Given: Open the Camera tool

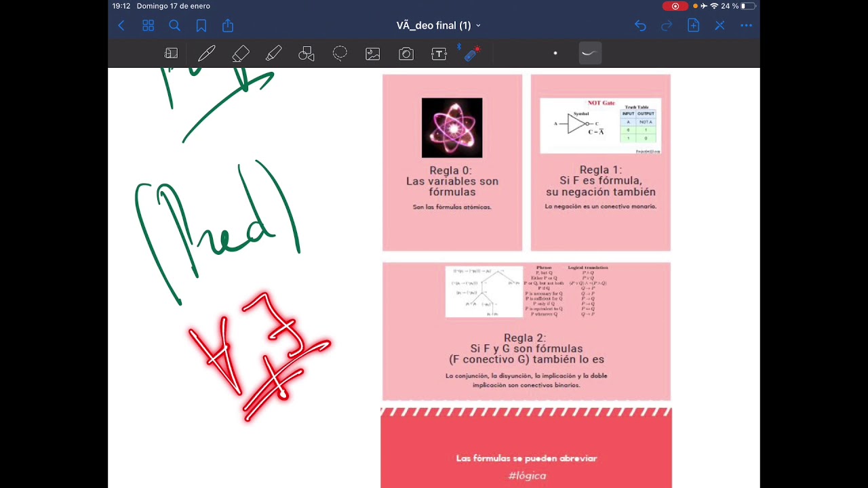Looking at the screenshot, I should (406, 54).
